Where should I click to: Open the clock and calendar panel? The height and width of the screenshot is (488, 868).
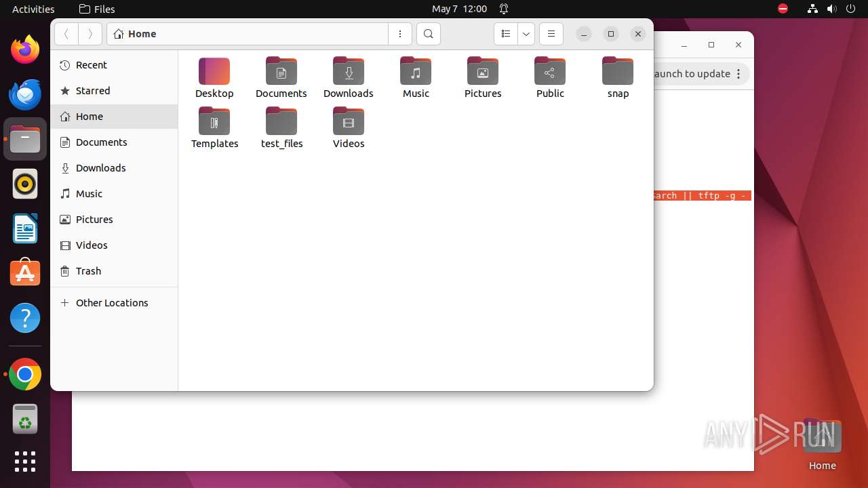pyautogui.click(x=460, y=9)
